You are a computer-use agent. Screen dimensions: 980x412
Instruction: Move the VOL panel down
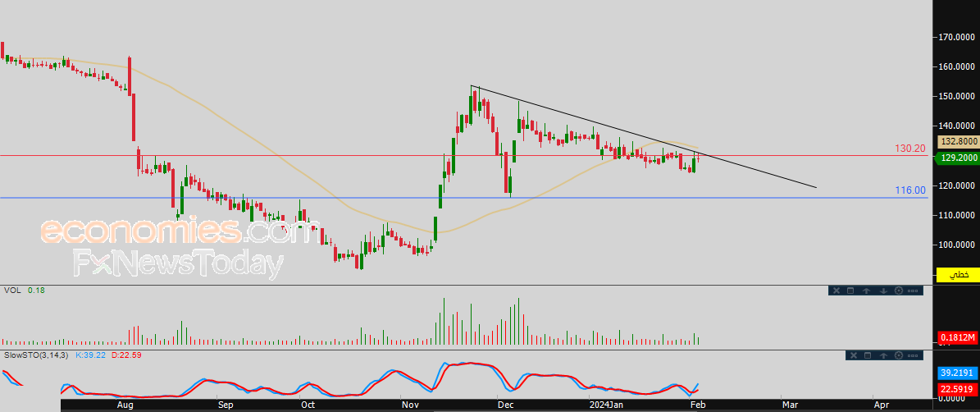pos(884,290)
